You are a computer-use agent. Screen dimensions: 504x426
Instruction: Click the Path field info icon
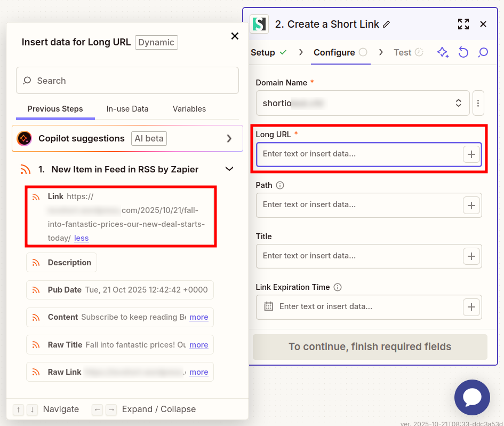pos(280,185)
